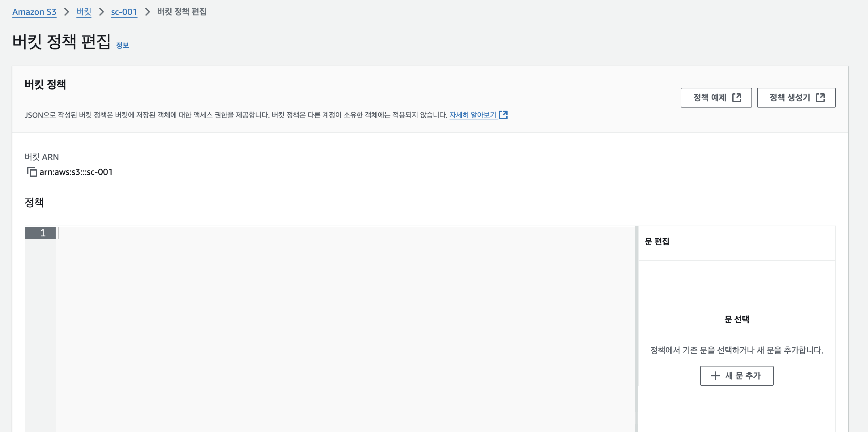Image resolution: width=868 pixels, height=432 pixels.
Task: Click the 문 선택 heading
Action: pos(737,319)
